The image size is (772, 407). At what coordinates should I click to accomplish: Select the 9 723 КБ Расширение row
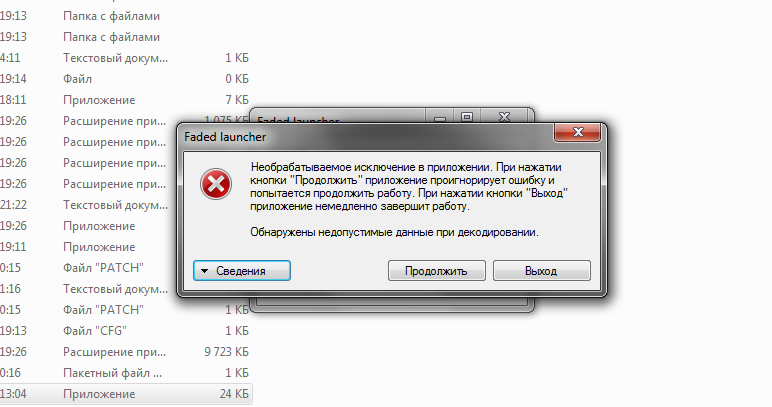pyautogui.click(x=126, y=352)
